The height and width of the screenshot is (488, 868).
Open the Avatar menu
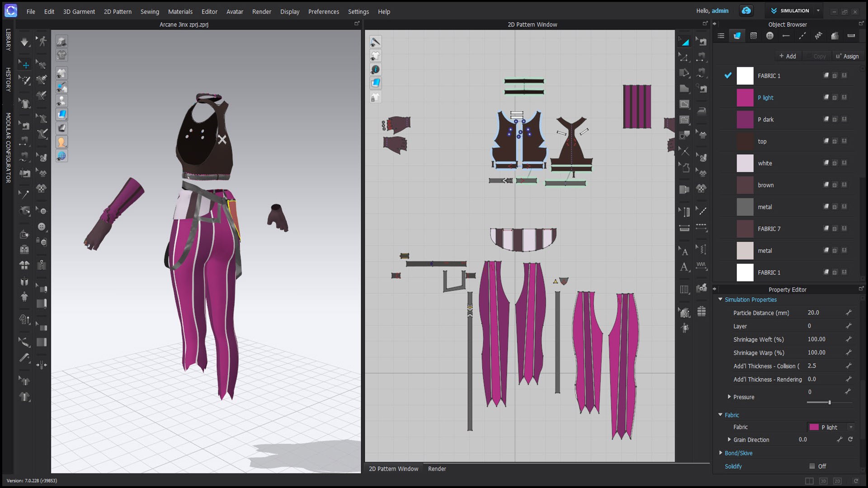coord(235,11)
